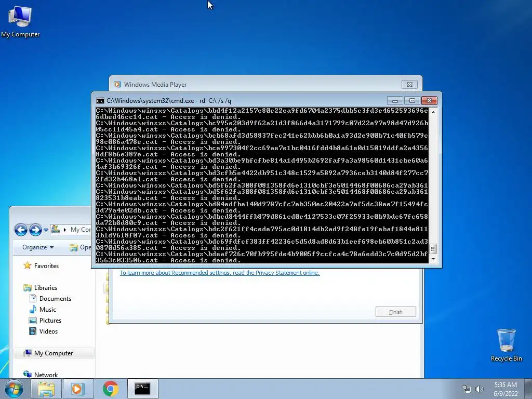Click the network icon in system tray
The image size is (532, 399).
[467, 390]
